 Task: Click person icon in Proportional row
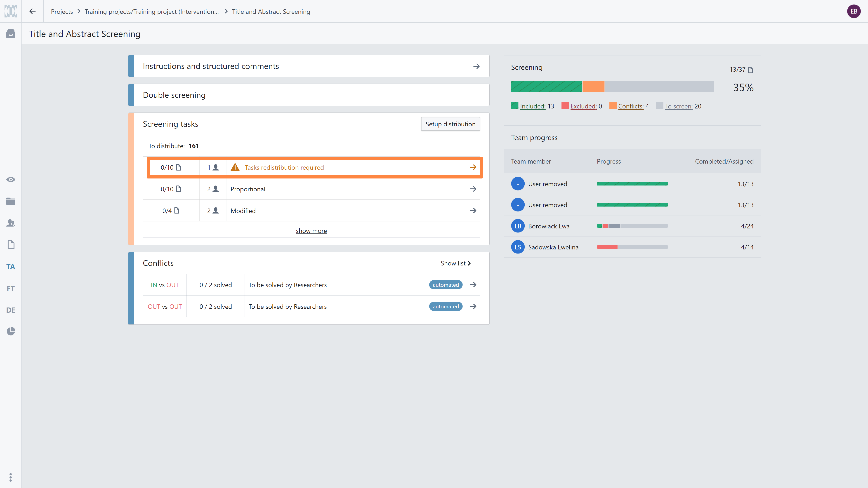pos(216,189)
